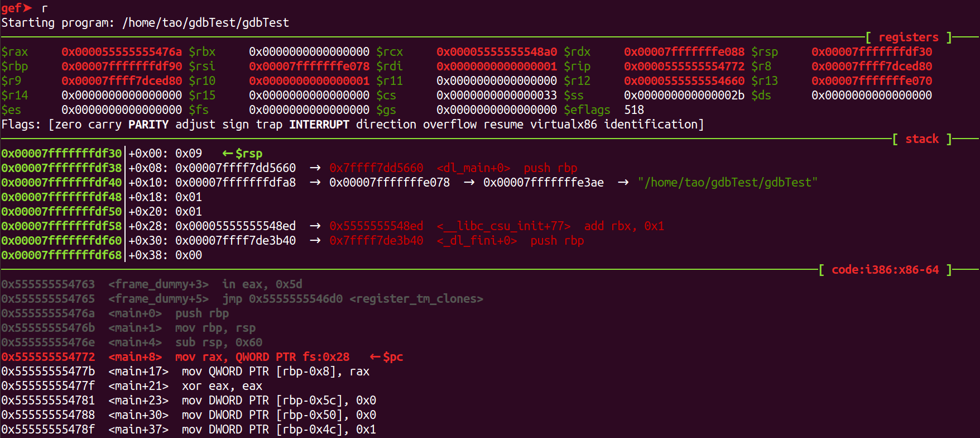Select the $rsi value 0x00007fffffffe078
The image size is (980, 438).
tap(309, 66)
